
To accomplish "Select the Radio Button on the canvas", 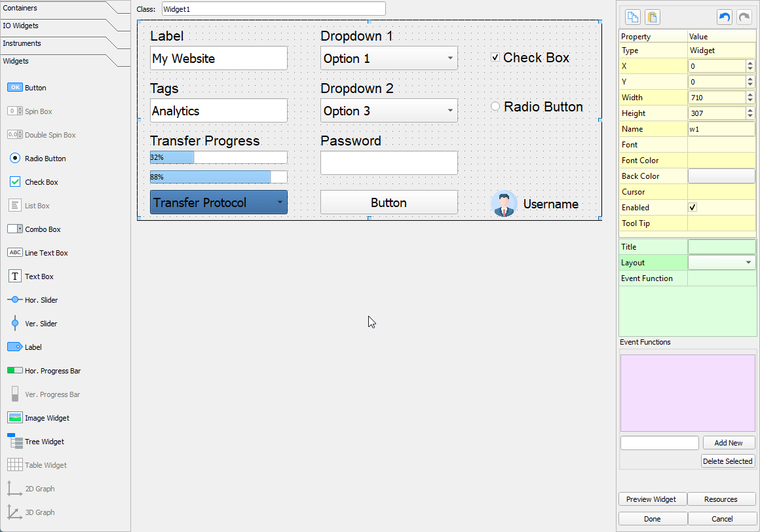I will (495, 107).
